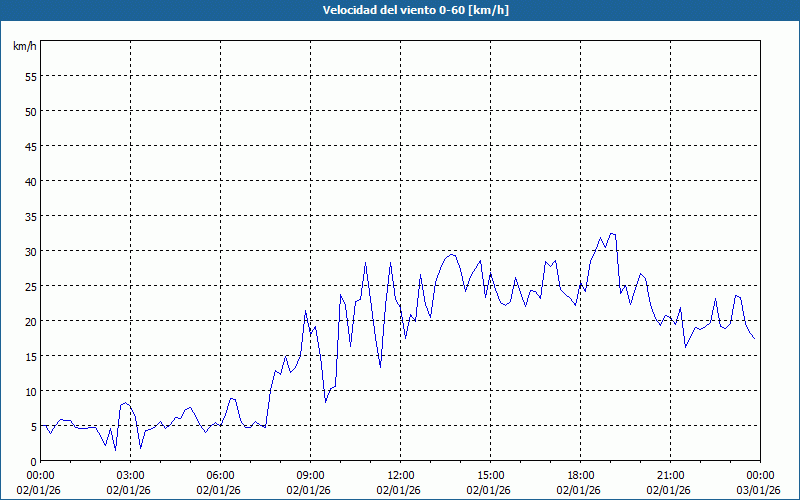Select the 35 y-axis value

coord(30,216)
